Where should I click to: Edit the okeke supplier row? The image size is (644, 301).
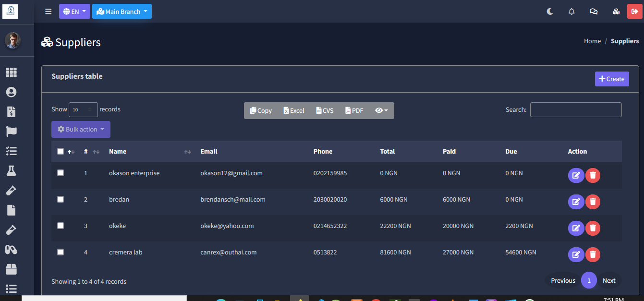point(576,228)
